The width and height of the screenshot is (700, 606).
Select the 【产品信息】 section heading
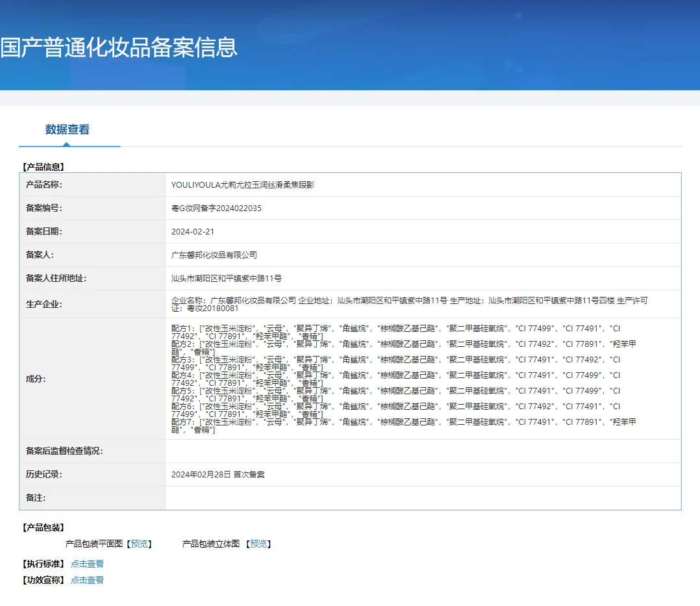tap(44, 167)
